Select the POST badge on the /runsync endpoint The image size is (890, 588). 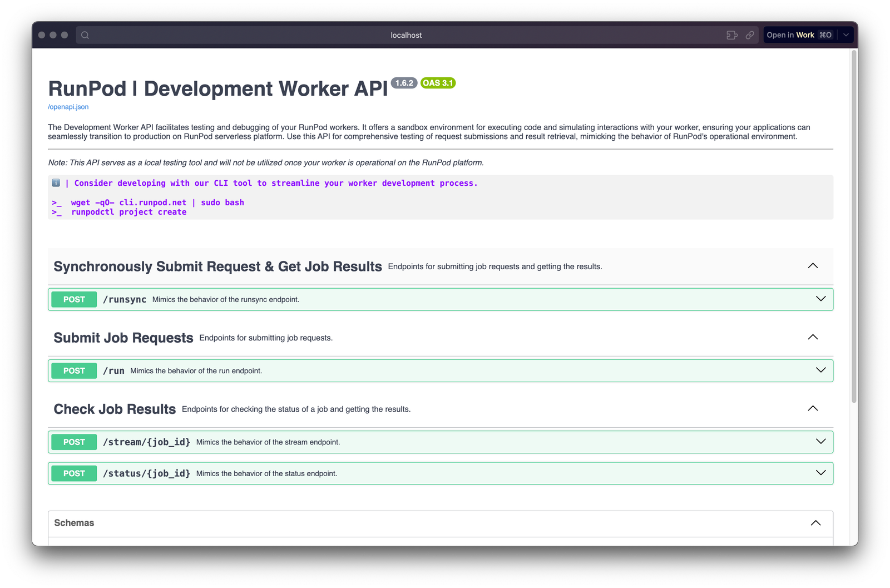coord(73,299)
